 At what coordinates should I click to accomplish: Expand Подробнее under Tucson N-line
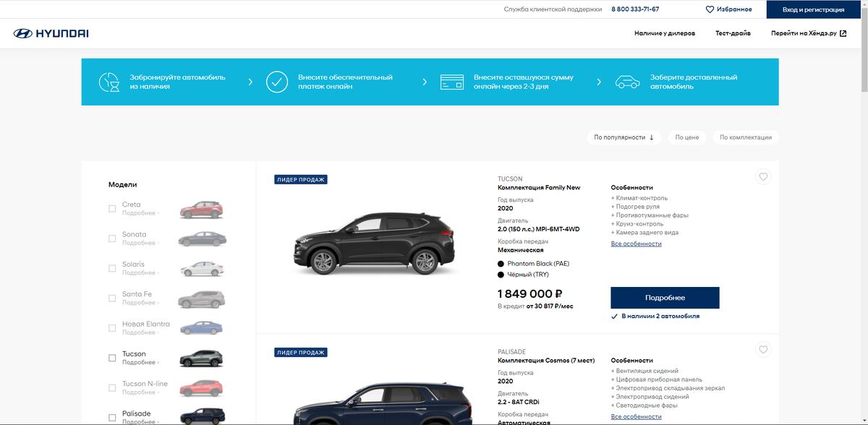click(x=140, y=392)
